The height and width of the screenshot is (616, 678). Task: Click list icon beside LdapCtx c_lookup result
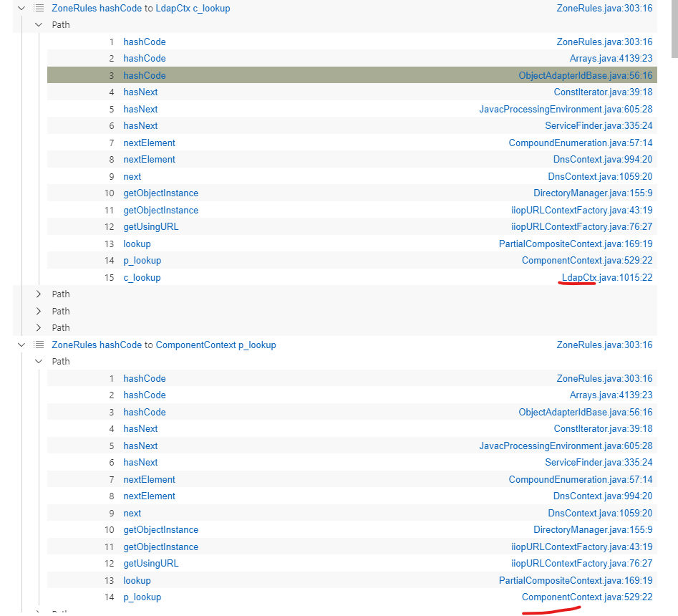(x=39, y=9)
